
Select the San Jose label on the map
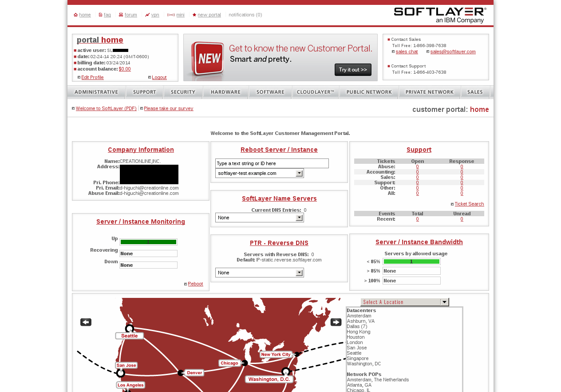point(126,365)
